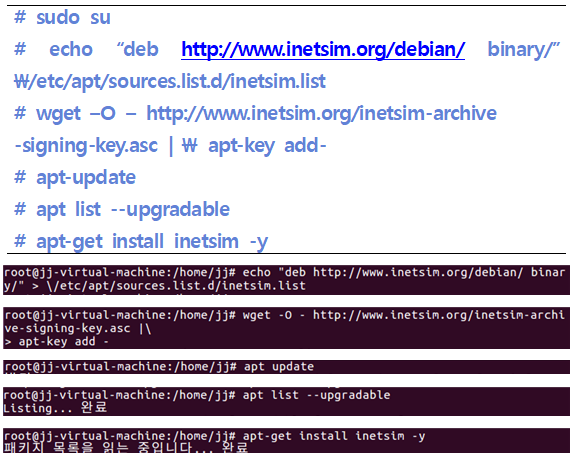Click the terminal 'wget -O -' command line
Image resolution: width=575 pixels, height=461 pixels.
(x=285, y=315)
